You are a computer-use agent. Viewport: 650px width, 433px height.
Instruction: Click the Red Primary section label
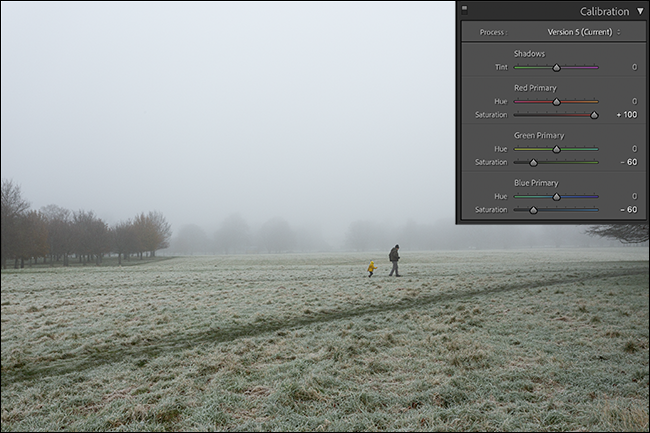[535, 88]
